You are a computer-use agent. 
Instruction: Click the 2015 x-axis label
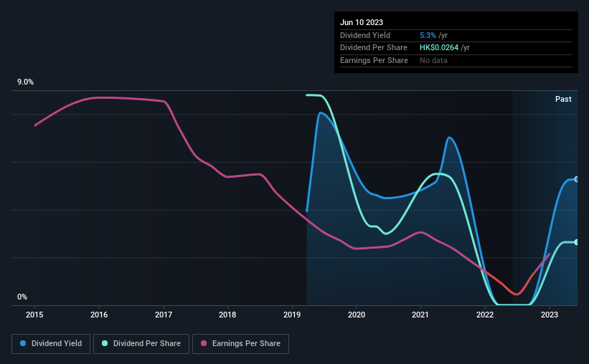click(x=34, y=315)
